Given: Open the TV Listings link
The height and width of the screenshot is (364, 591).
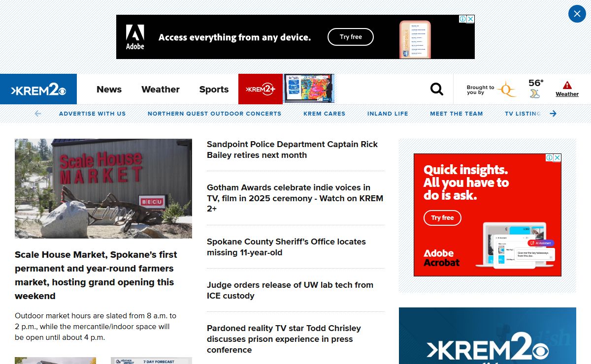Looking at the screenshot, I should click(x=523, y=114).
